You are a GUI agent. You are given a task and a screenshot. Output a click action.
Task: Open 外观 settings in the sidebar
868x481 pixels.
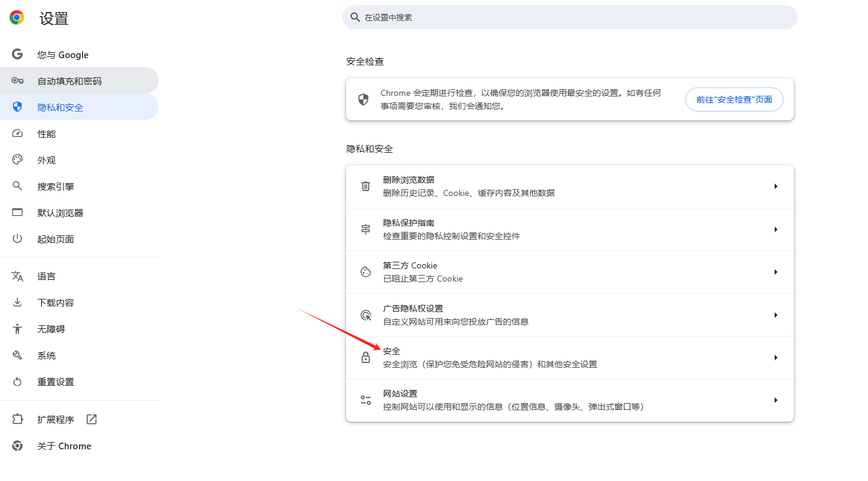(x=79, y=160)
